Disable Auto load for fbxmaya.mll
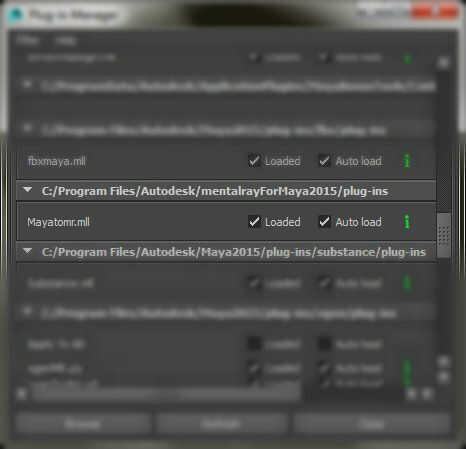The height and width of the screenshot is (449, 466). click(325, 161)
